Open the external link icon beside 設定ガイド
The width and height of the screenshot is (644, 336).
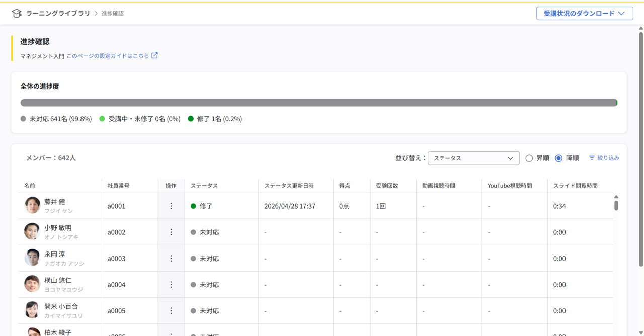pyautogui.click(x=154, y=56)
